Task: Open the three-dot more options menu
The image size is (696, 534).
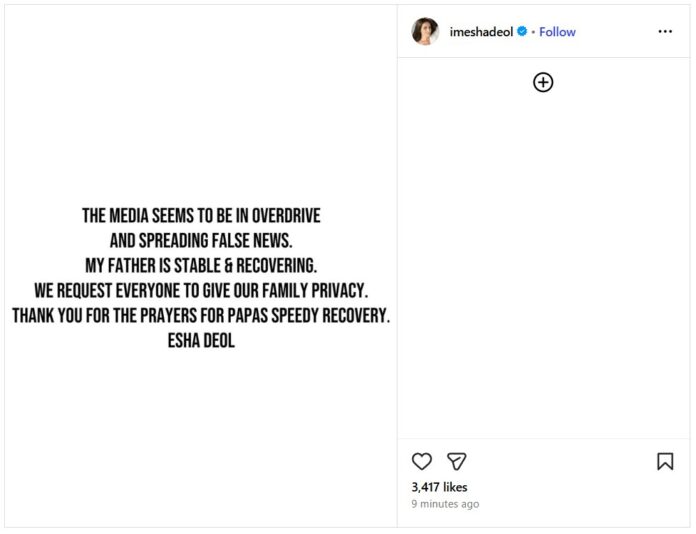Action: 665,32
